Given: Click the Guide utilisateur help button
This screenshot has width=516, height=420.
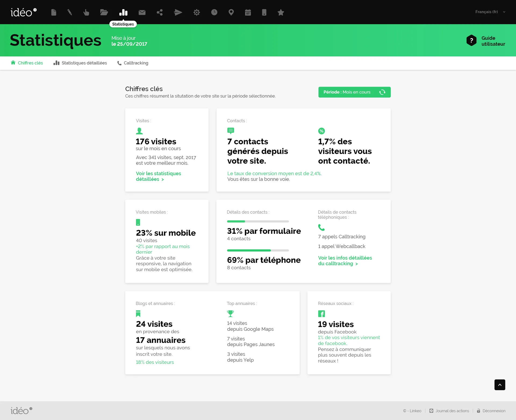Looking at the screenshot, I should pyautogui.click(x=486, y=41).
